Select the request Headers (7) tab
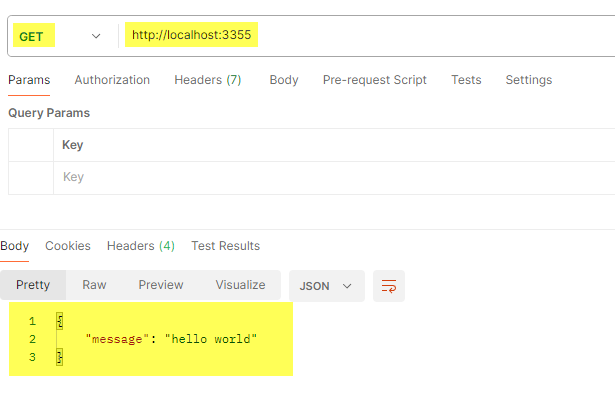Screen dimensions: 615x402 click(207, 80)
